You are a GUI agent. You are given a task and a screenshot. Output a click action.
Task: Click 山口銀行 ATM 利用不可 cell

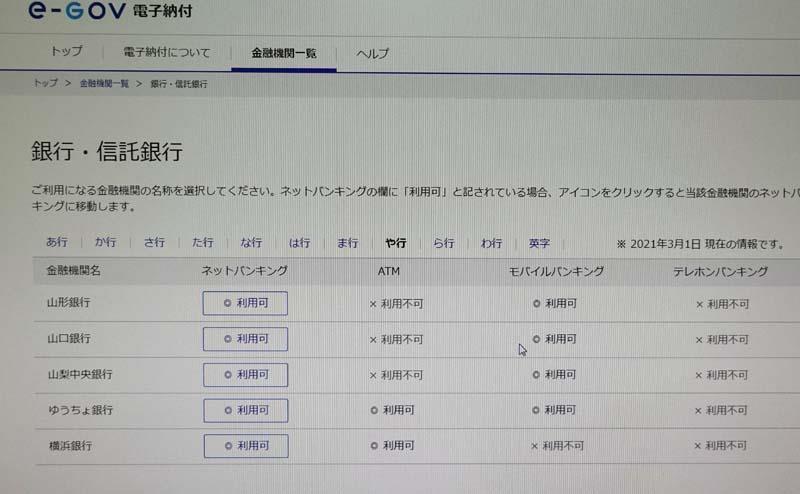click(396, 339)
